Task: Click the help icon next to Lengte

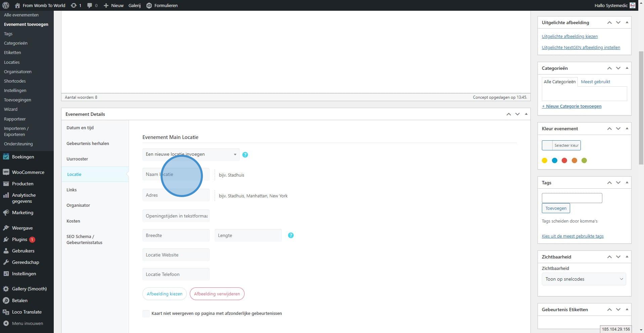Action: pos(291,235)
